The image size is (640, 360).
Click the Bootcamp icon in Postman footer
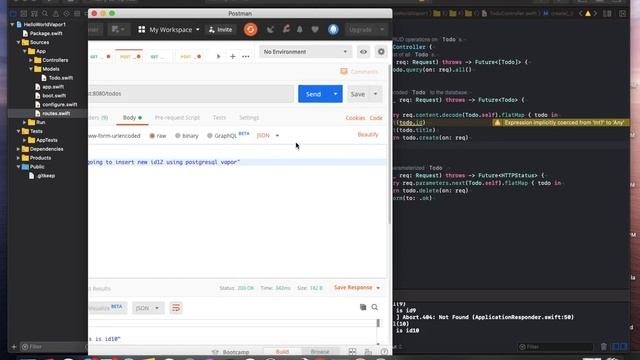pyautogui.click(x=215, y=352)
